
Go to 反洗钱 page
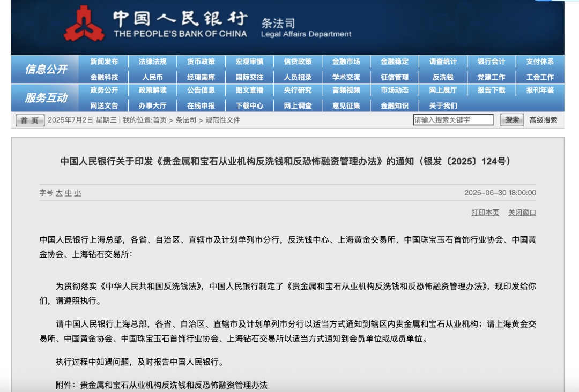tap(443, 77)
